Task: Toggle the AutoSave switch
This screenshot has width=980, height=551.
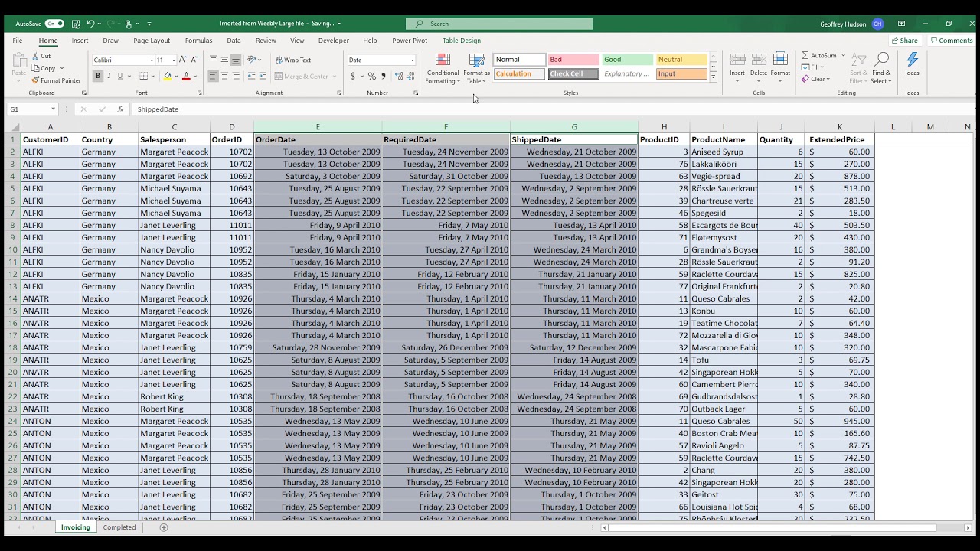Action: click(54, 24)
